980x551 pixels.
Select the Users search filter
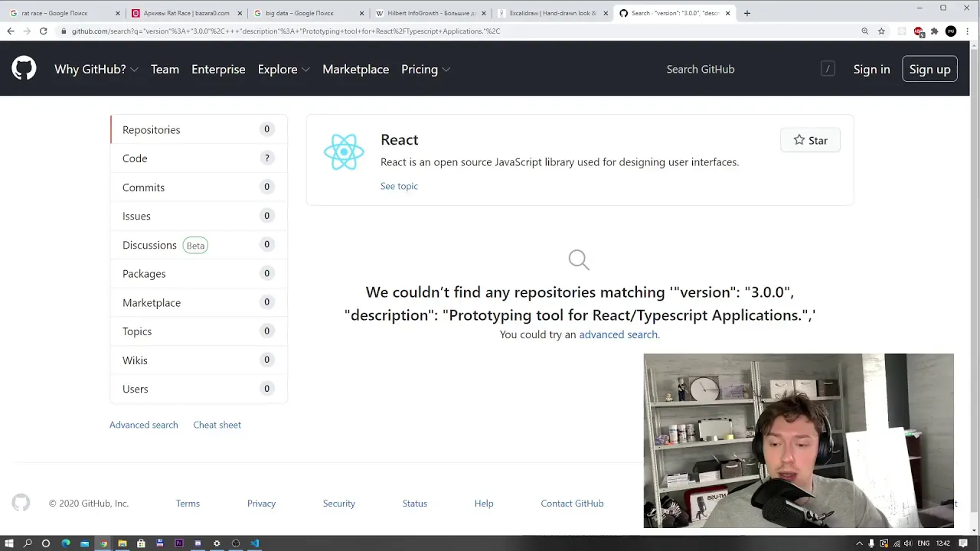coord(199,389)
